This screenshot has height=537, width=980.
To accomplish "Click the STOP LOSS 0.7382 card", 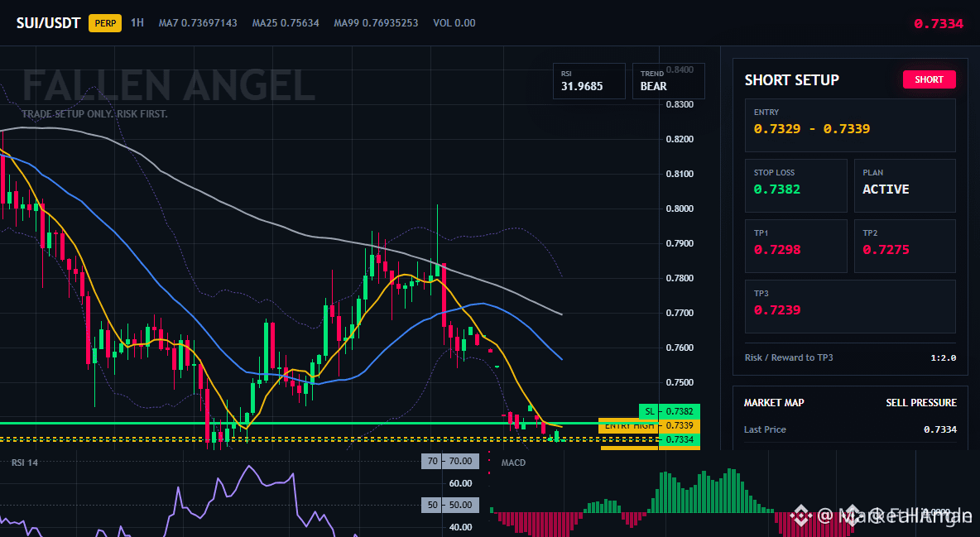I will (x=795, y=185).
